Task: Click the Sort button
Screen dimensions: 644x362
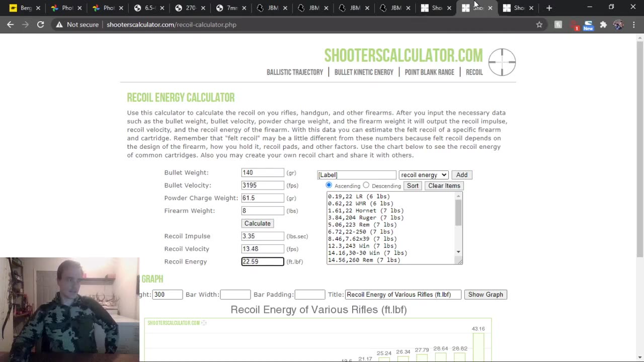Action: pos(413,186)
